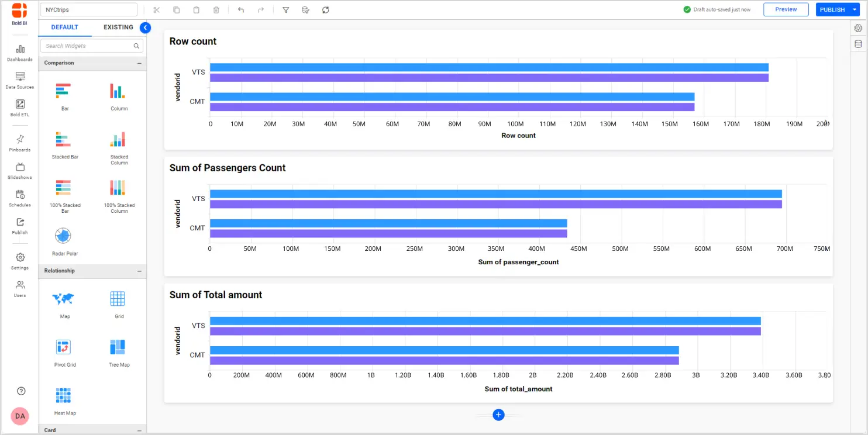Open the Bold ETL page
The image size is (868, 435).
pyautogui.click(x=20, y=107)
